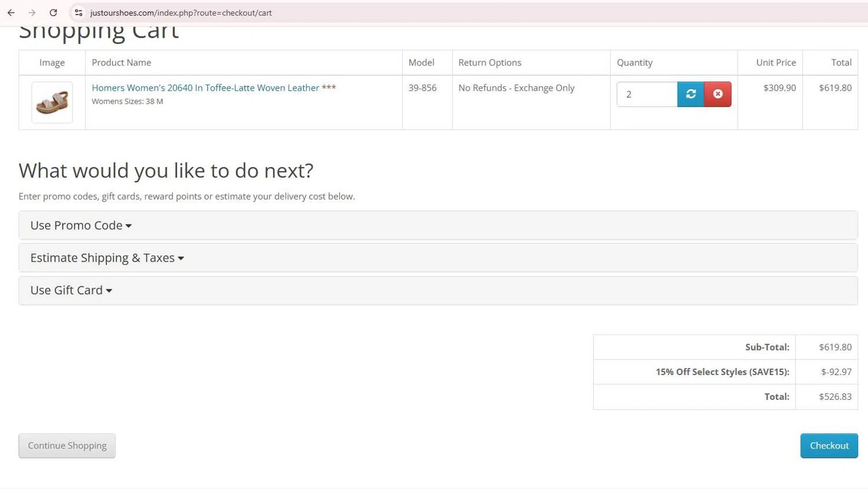Click the browser back arrow
This screenshot has height=489, width=868.
[x=11, y=13]
